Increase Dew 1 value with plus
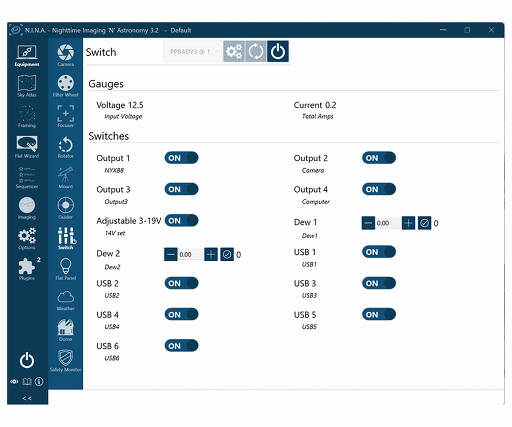The image size is (512, 427). (x=408, y=223)
